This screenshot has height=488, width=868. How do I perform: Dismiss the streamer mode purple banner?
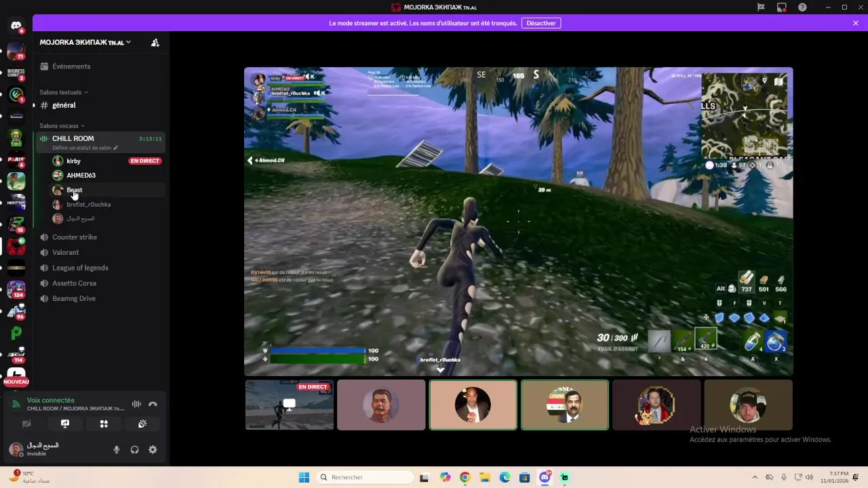pos(856,23)
